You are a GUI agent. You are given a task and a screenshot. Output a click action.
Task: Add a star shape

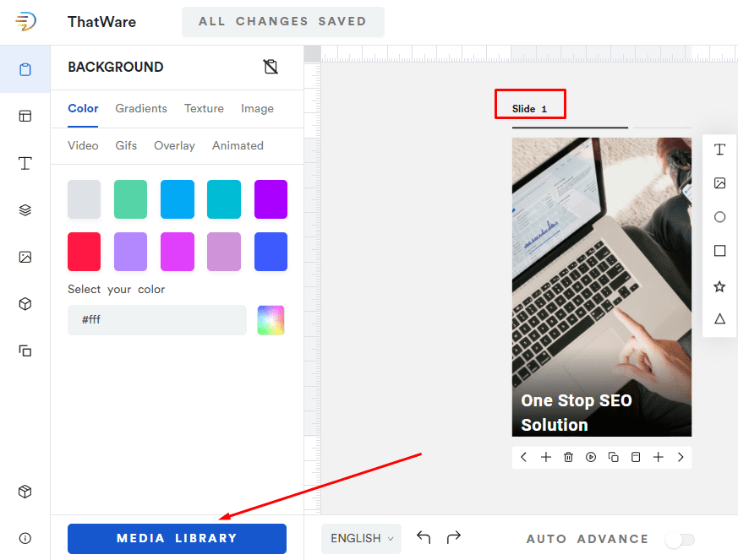tap(719, 285)
